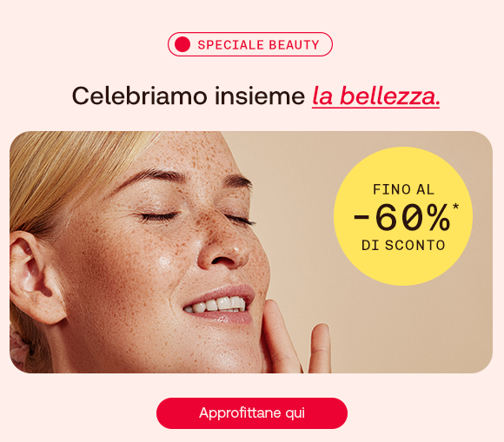
Task: Click the asterisk next to -60%
Action: (x=455, y=207)
